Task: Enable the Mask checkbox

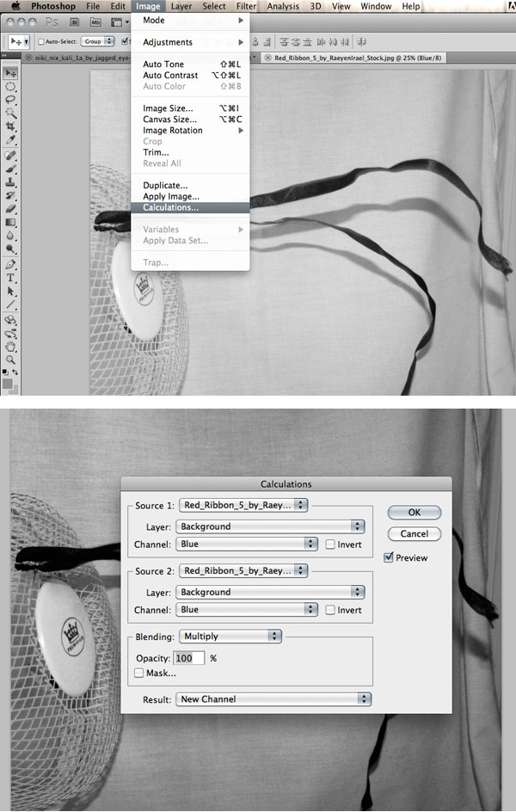Action: (139, 674)
